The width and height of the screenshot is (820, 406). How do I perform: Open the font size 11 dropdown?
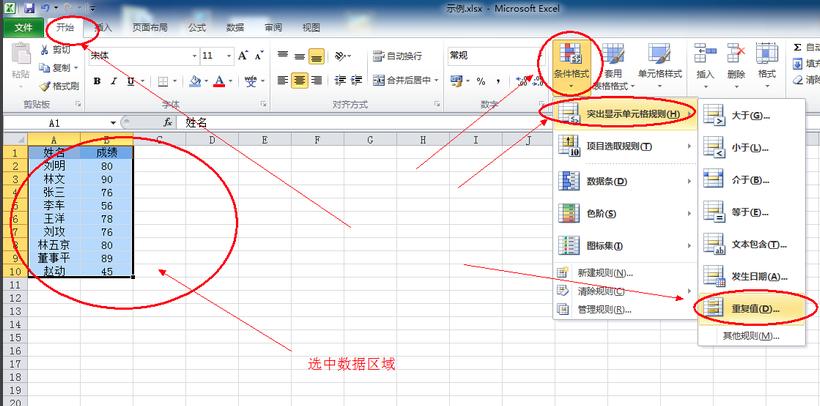(231, 56)
